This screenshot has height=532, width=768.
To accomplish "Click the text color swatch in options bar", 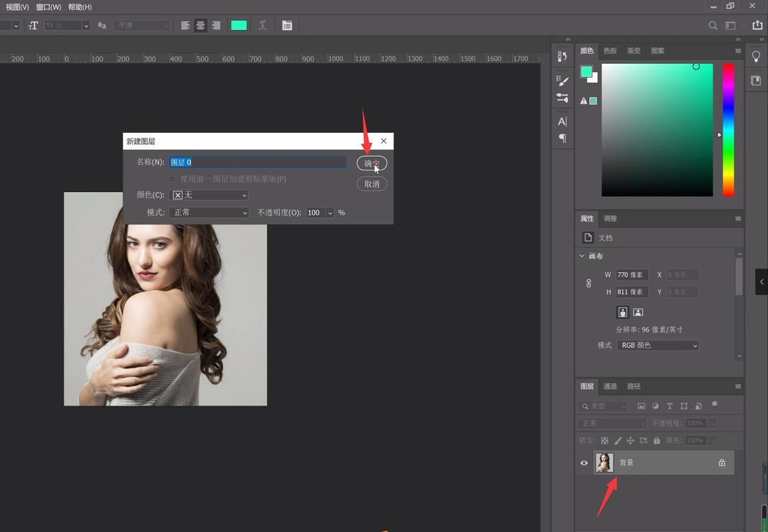I will tap(239, 25).
